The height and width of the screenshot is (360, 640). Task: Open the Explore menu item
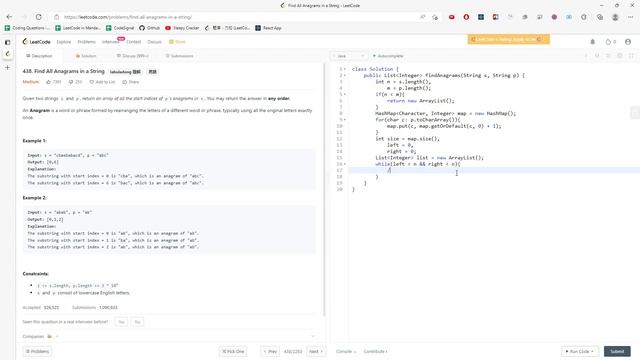[x=64, y=42]
